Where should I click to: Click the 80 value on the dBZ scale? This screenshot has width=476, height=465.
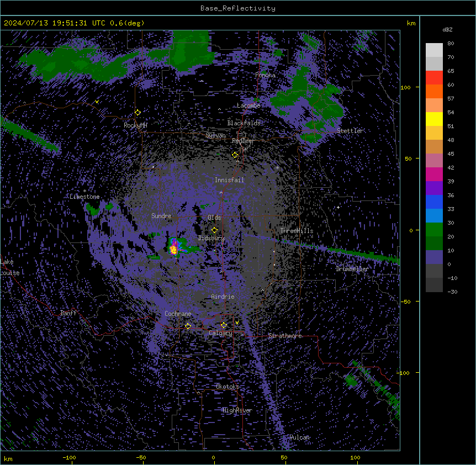coord(451,43)
